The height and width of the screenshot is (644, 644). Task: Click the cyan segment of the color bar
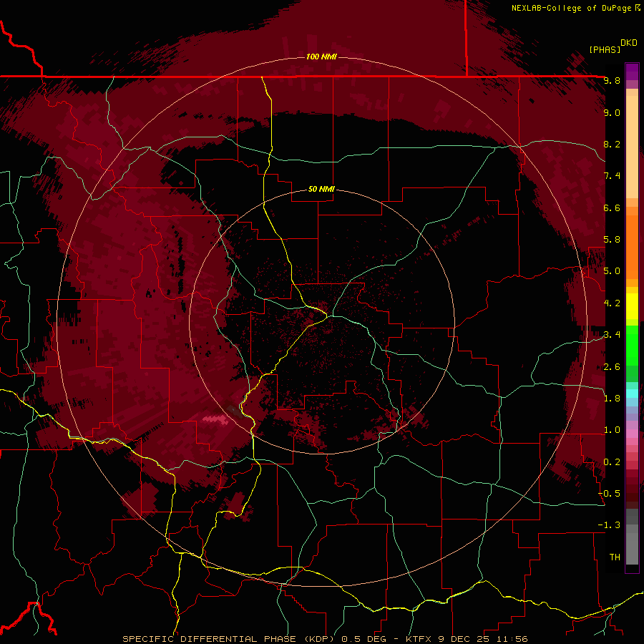point(632,394)
